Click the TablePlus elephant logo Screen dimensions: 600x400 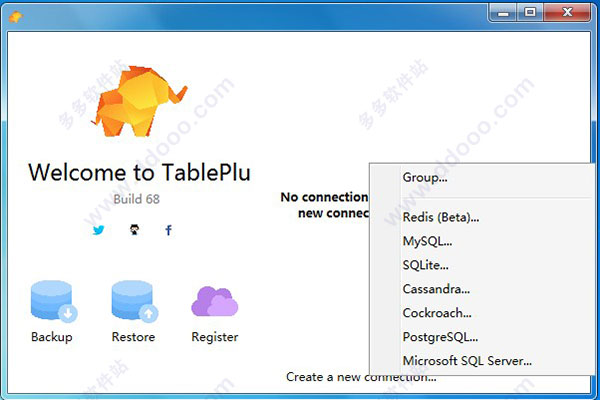[x=140, y=101]
